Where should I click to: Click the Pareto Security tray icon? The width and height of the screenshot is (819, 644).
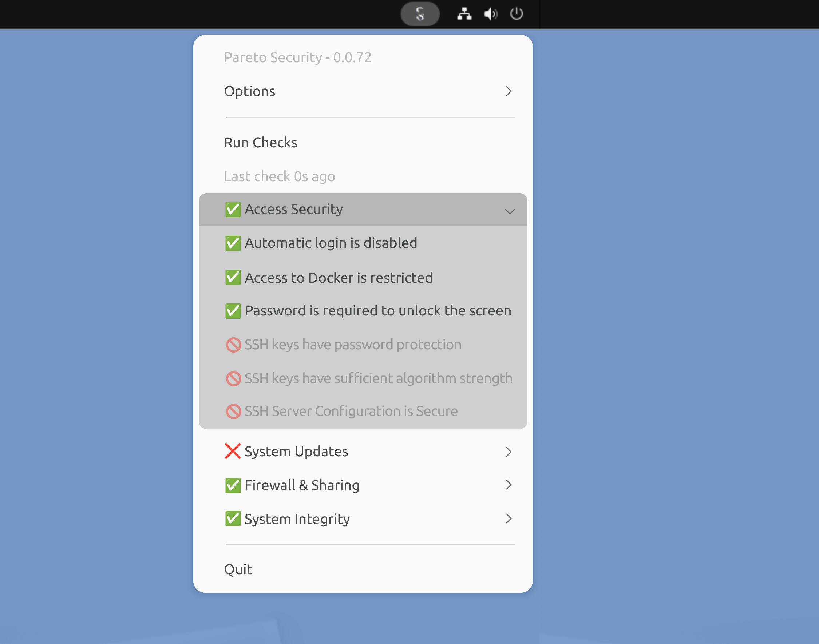[419, 14]
